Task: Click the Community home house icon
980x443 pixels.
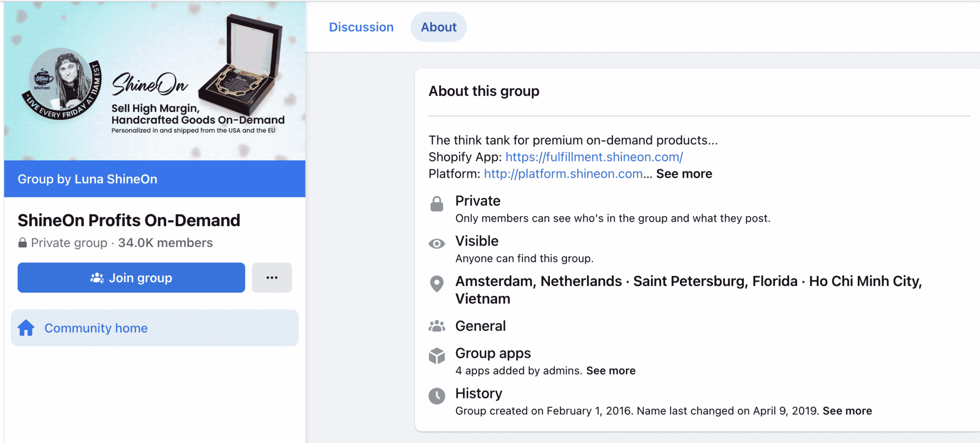Action: [26, 328]
